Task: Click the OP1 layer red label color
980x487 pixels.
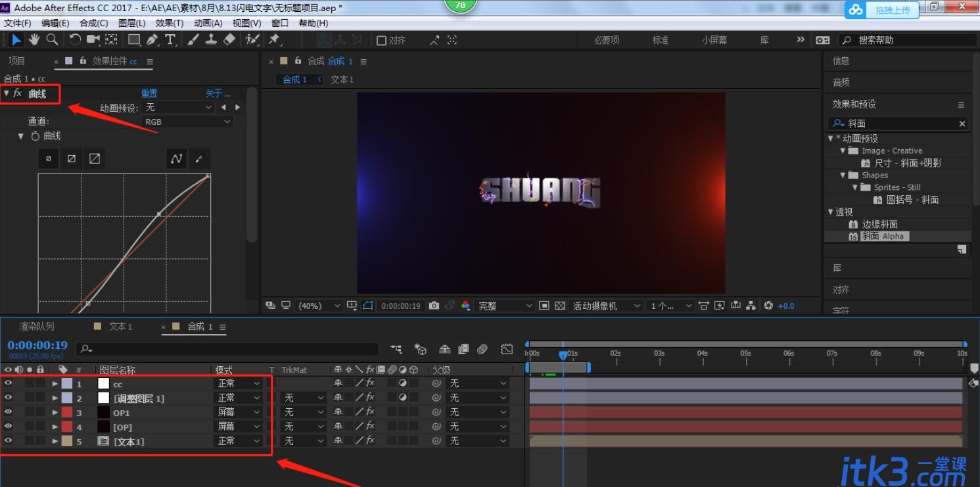Action: (x=67, y=412)
